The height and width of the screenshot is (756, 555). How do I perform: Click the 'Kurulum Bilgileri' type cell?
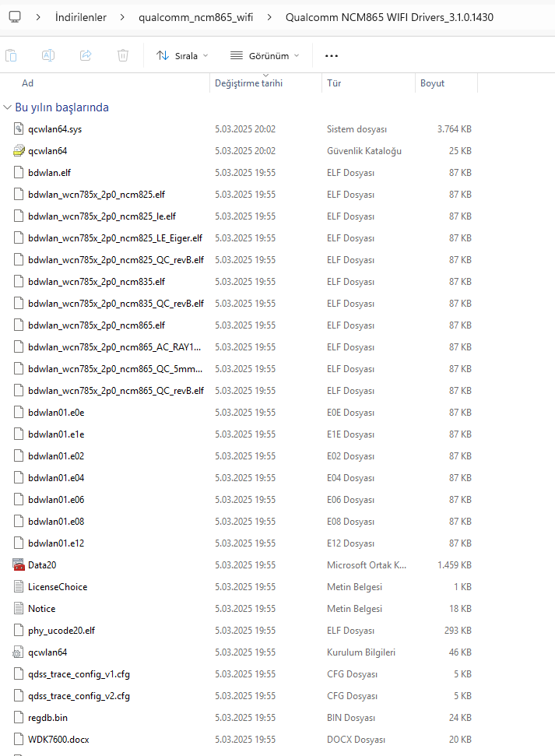(361, 652)
